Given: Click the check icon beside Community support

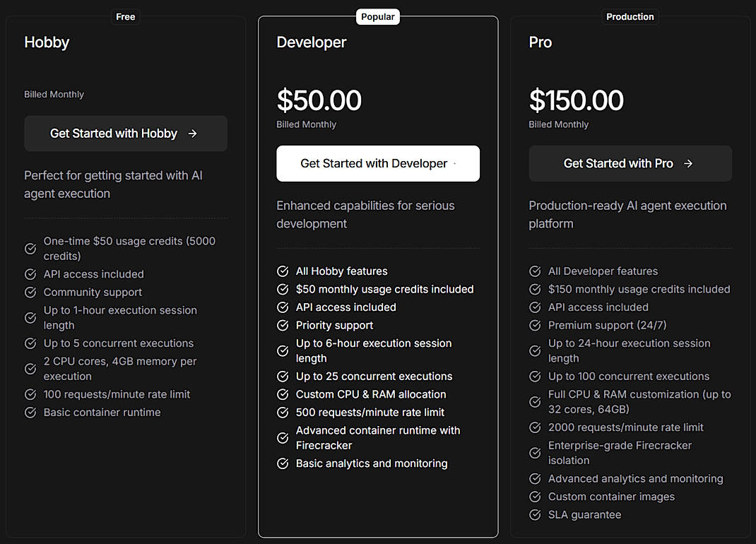Looking at the screenshot, I should 30,292.
